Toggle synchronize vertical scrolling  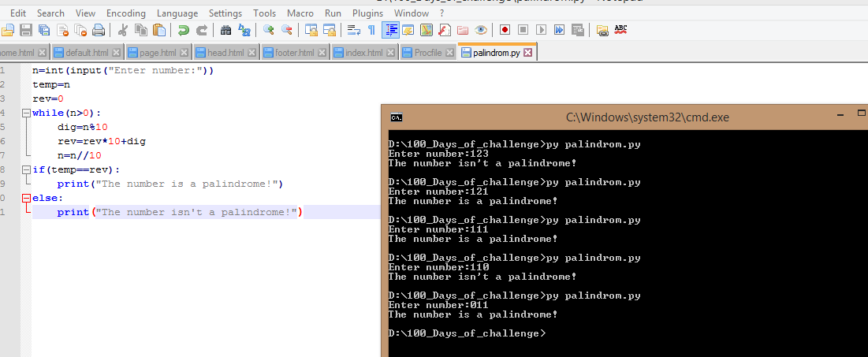[x=311, y=30]
